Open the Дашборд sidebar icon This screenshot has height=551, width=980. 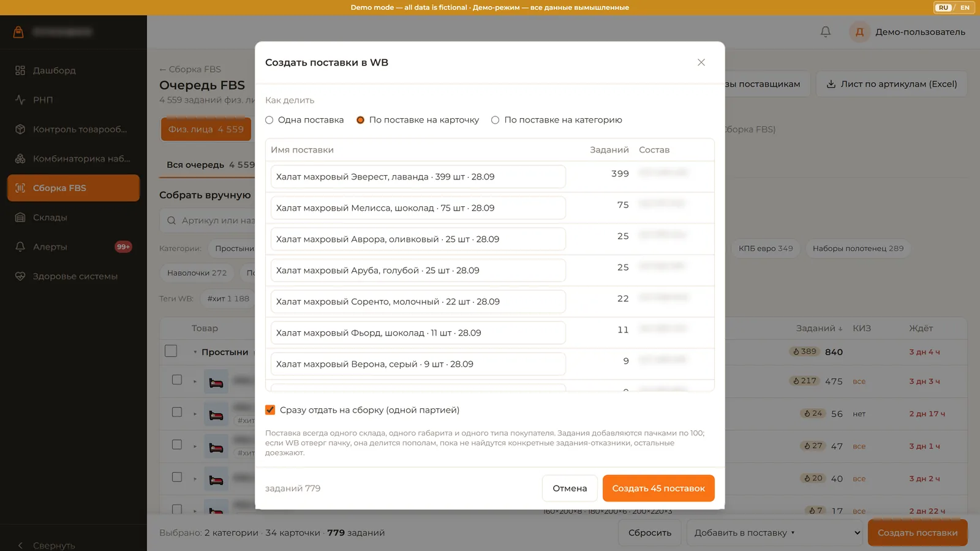(20, 70)
